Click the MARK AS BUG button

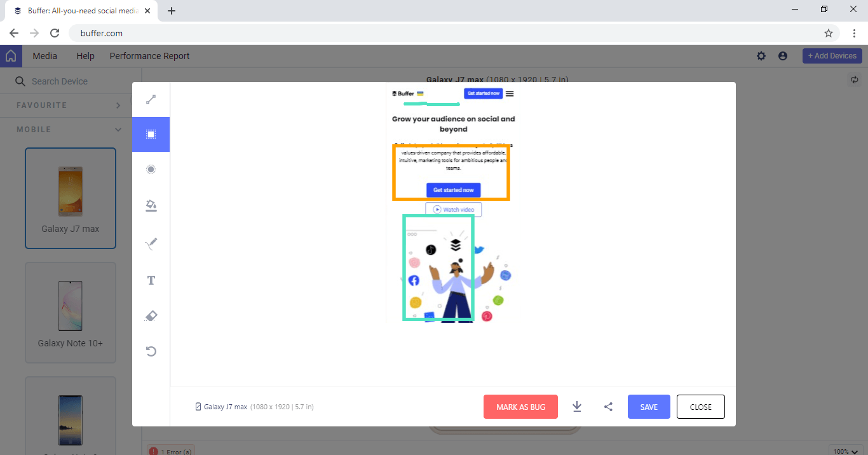pyautogui.click(x=520, y=406)
